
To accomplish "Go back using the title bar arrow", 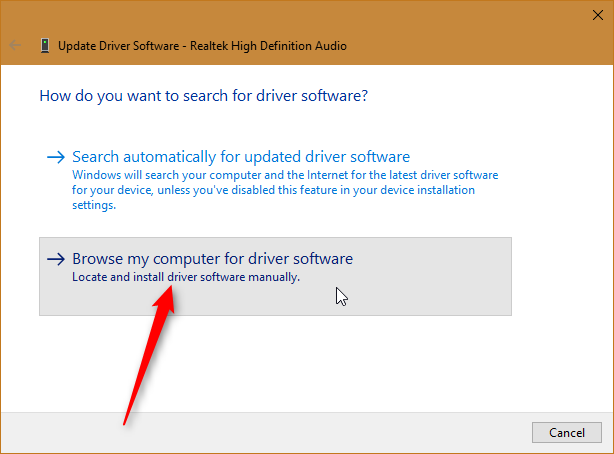I will tap(15, 45).
